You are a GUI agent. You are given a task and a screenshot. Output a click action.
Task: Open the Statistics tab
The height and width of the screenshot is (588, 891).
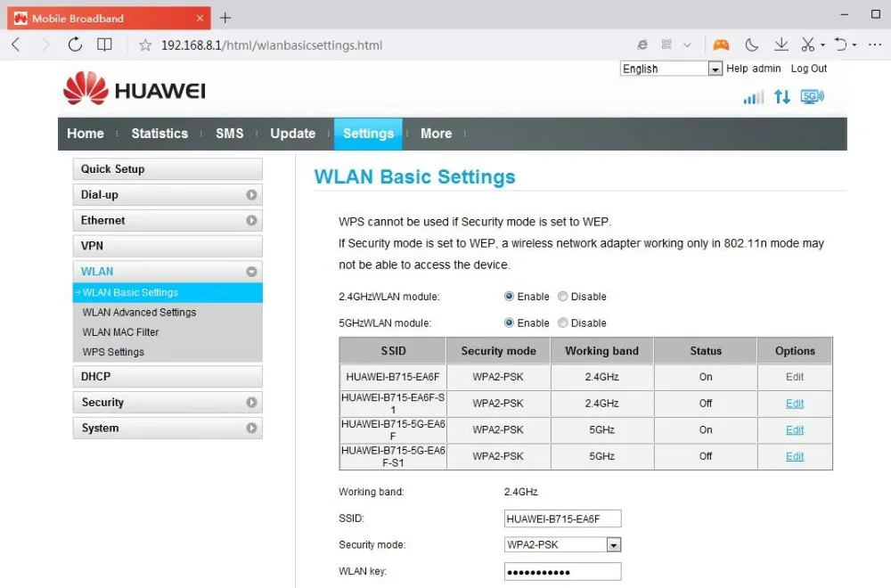159,134
